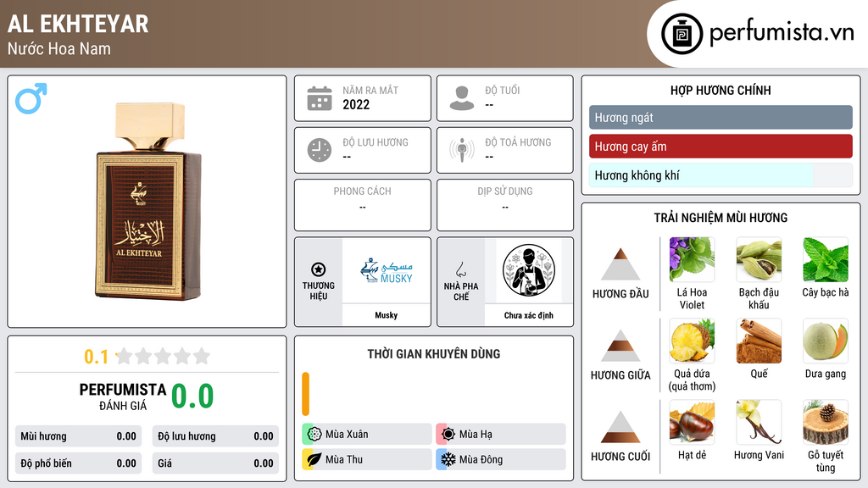This screenshot has width=868, height=488.
Task: Click the Mùa Đông snowflake icon
Action: click(x=448, y=459)
